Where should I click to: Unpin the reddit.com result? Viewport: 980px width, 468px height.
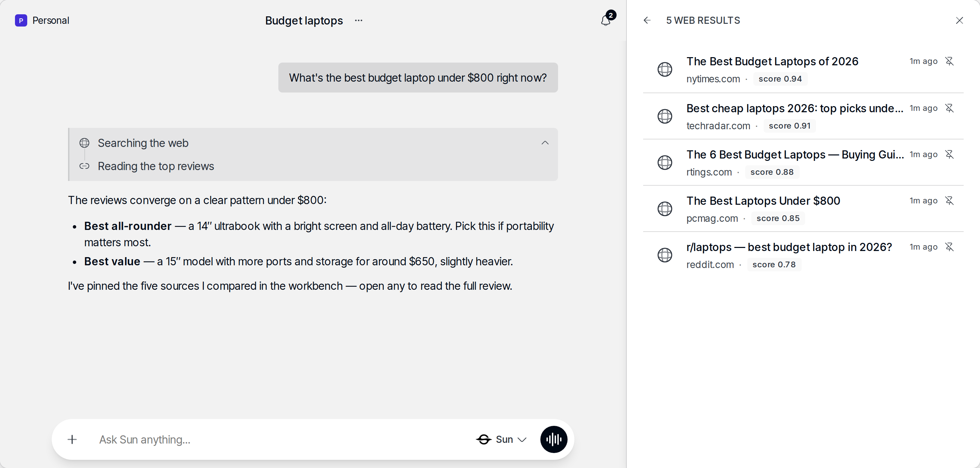[949, 247]
